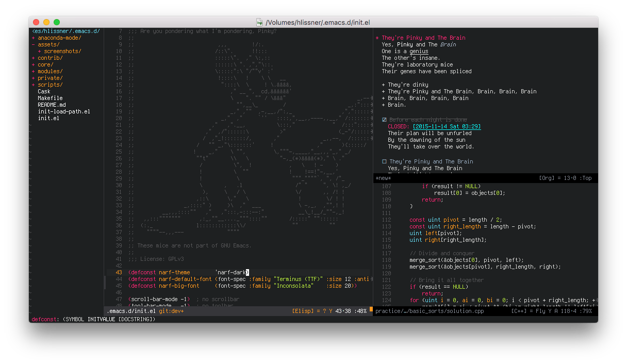Screen dimensions: 627x364
Task: Click the line 'The other's insane.'
Action: click(411, 58)
